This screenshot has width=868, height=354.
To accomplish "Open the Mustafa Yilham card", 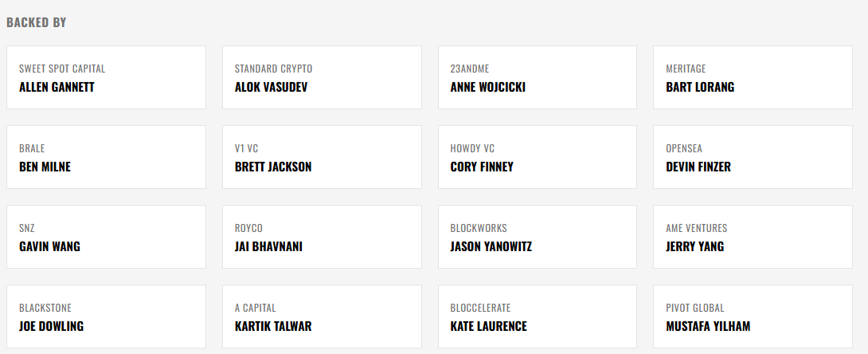I will [x=753, y=317].
